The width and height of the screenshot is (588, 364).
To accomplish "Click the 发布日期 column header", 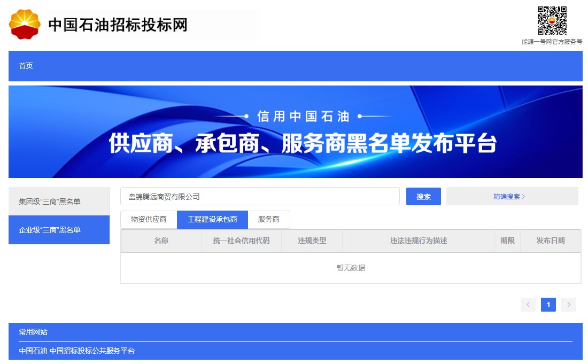I will tap(550, 241).
